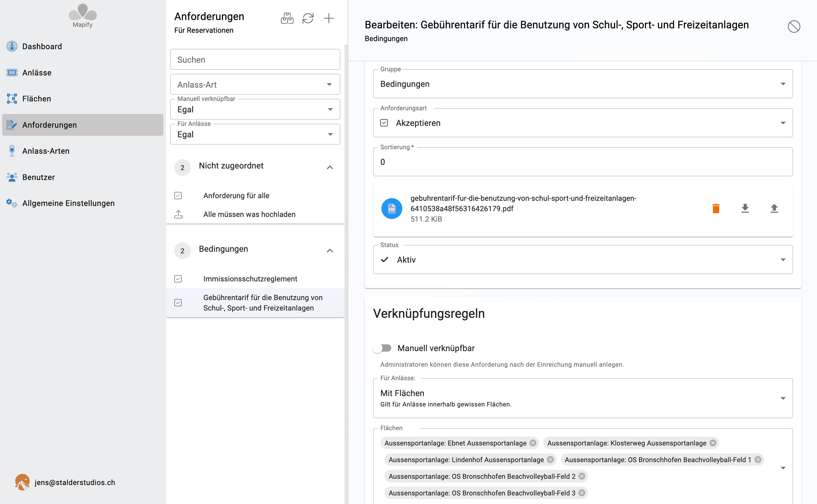This screenshot has height=504, width=817.
Task: Select Alle müssen was hochladen list item
Action: [x=255, y=214]
